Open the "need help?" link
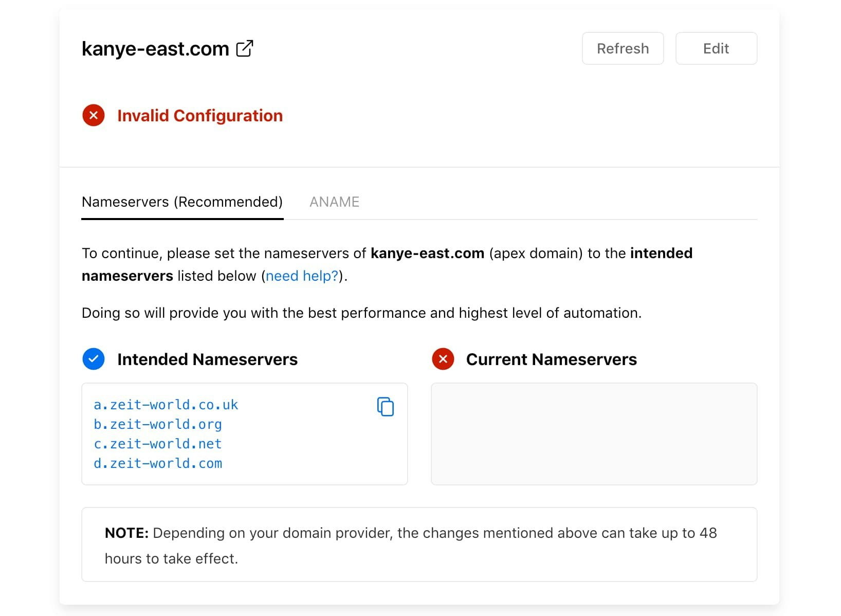Viewport: 841px width, 616px height. coord(302,276)
